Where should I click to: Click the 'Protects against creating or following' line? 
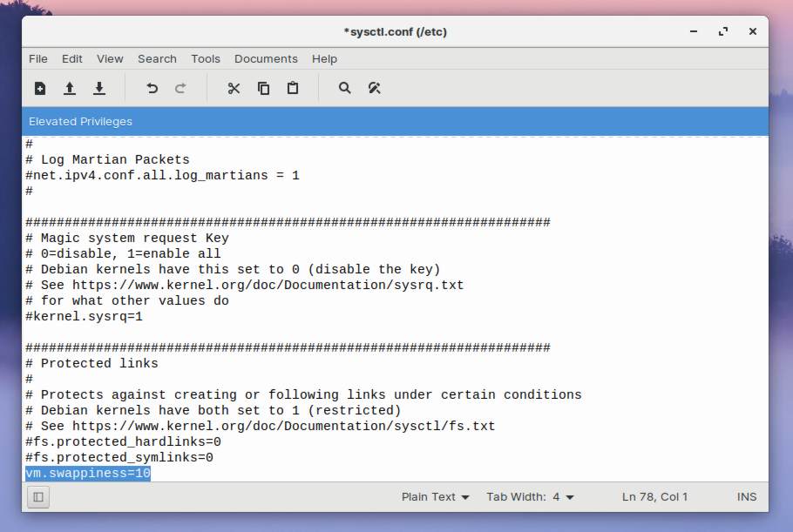coord(303,395)
